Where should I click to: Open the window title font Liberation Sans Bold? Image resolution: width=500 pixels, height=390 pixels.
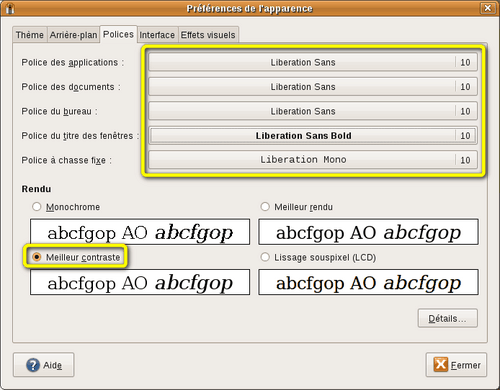[313, 135]
